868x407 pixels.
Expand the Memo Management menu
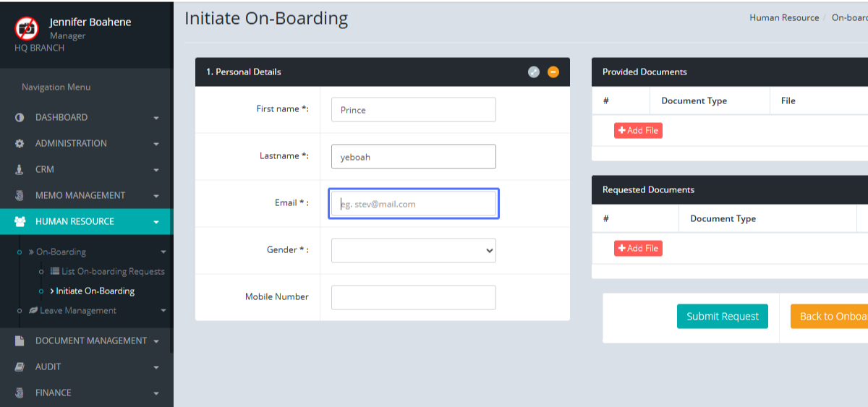156,196
